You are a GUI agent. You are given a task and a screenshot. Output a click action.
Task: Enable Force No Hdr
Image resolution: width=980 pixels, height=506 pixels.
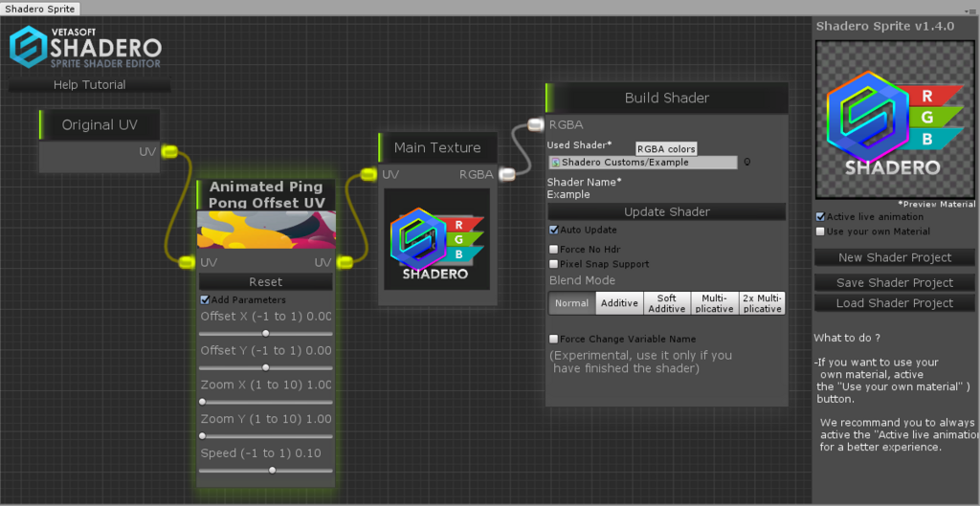click(x=553, y=250)
